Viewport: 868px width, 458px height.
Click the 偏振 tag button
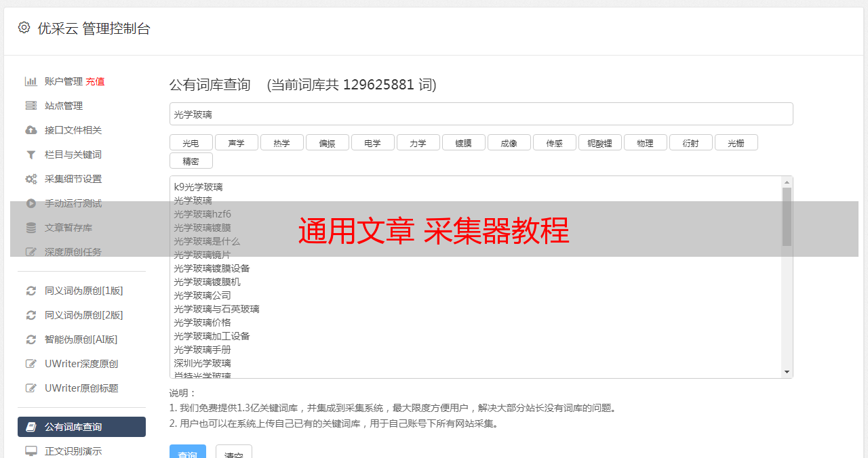click(x=328, y=142)
